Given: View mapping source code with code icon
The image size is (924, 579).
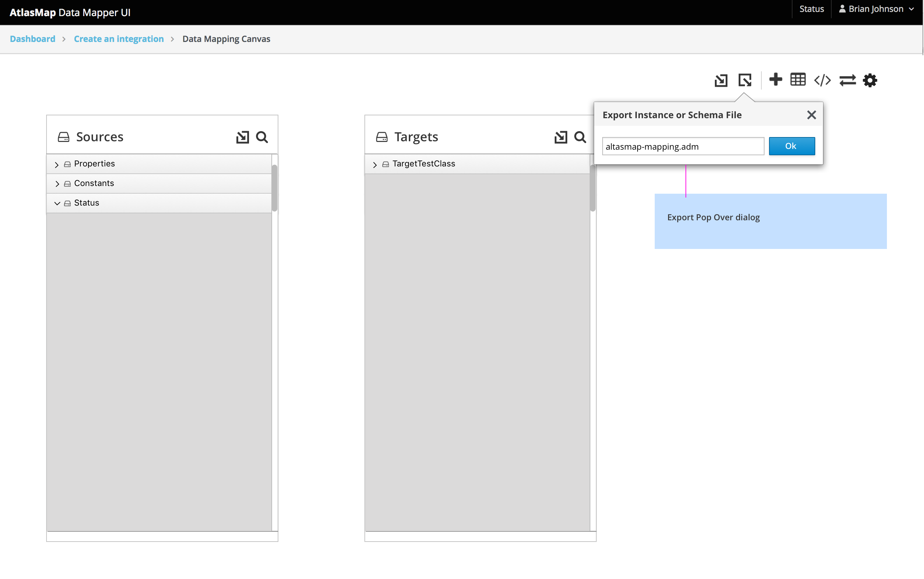Looking at the screenshot, I should 823,80.
